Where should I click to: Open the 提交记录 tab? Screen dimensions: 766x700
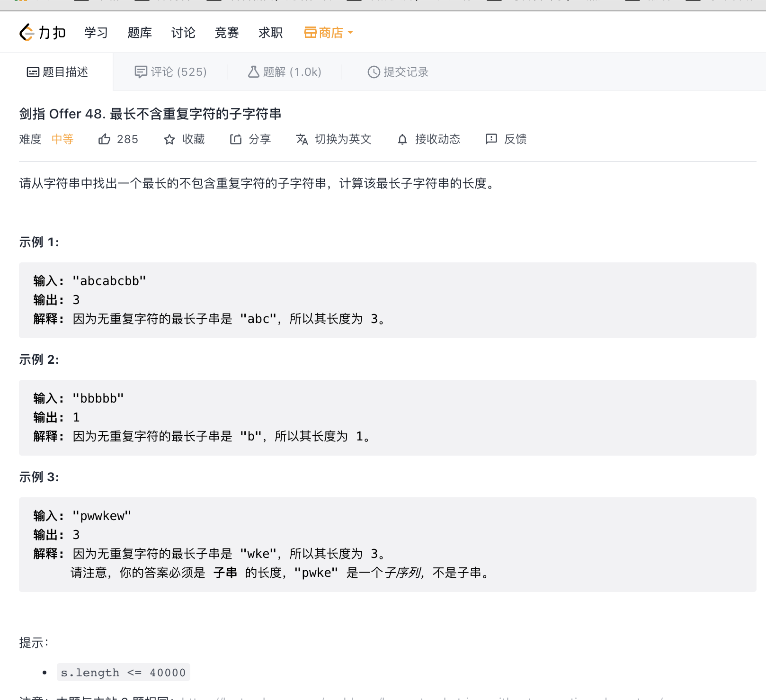click(398, 72)
